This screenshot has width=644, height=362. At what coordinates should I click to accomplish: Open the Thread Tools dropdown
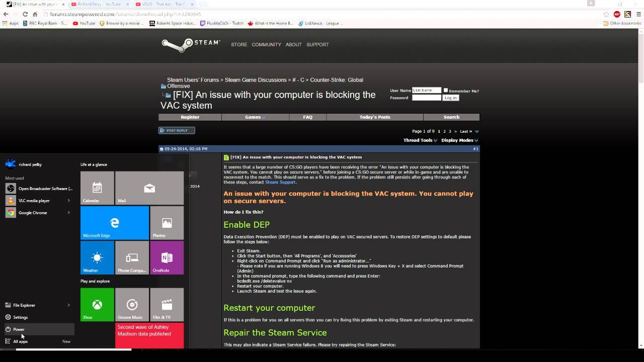[420, 140]
